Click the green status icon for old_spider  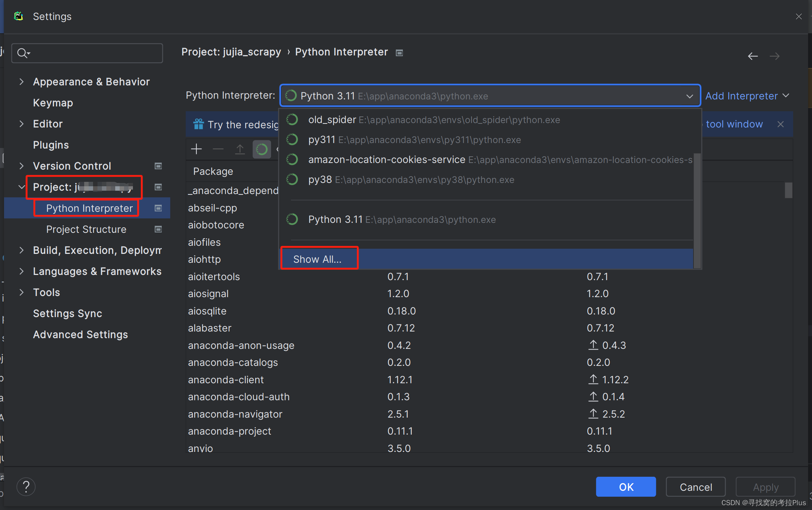coord(291,120)
